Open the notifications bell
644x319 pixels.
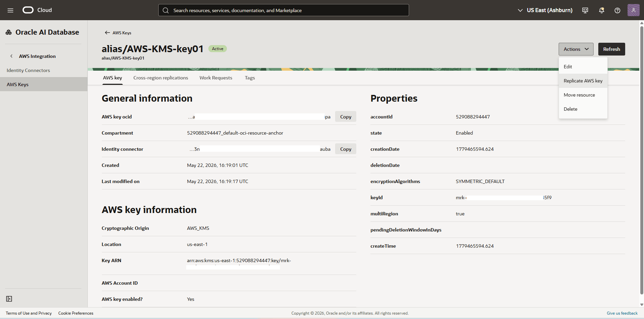point(602,10)
